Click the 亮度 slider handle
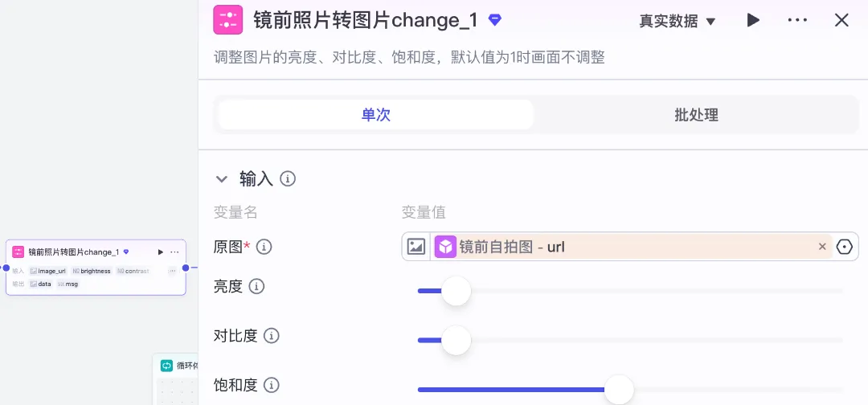Viewport: 868px width, 405px height. click(x=456, y=290)
